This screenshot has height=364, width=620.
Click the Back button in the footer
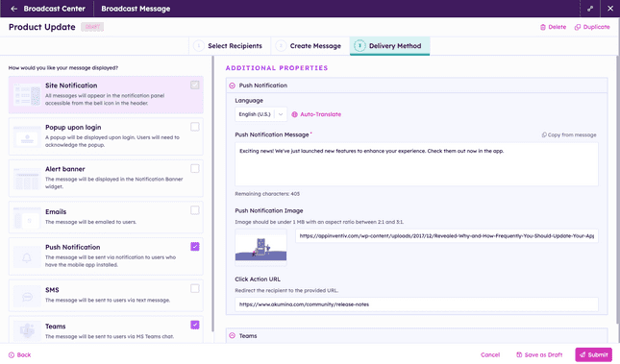tap(20, 355)
